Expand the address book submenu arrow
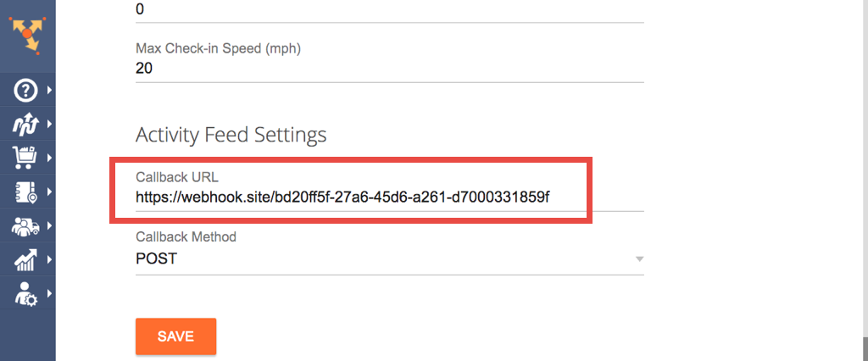Viewport: 868px width, 361px height. [x=50, y=192]
